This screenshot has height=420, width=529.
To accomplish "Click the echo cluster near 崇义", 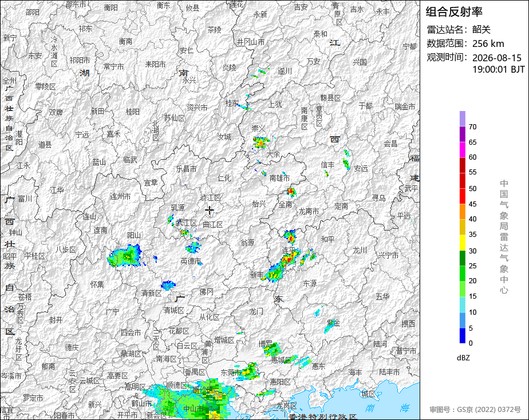I will tap(261, 142).
